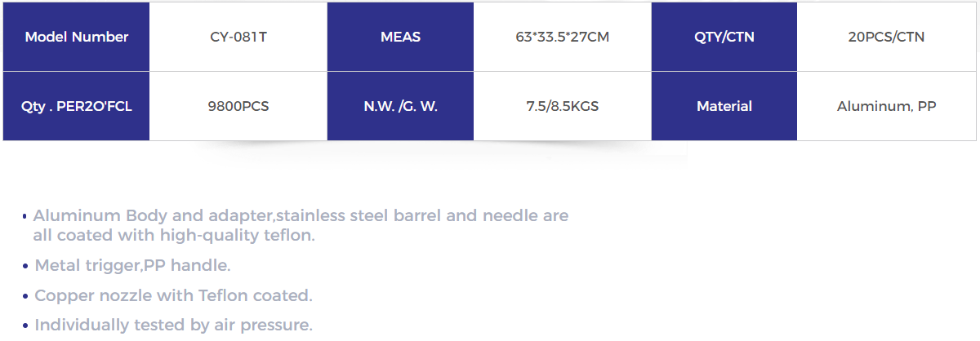The height and width of the screenshot is (341, 980).
Task: Click the bullet dot before Copper nozzle
Action: tap(24, 297)
